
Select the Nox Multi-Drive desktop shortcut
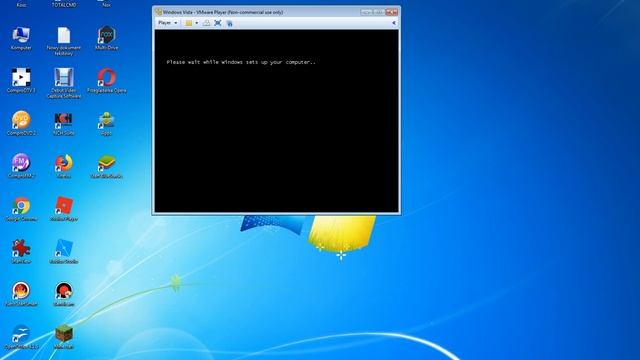point(107,39)
